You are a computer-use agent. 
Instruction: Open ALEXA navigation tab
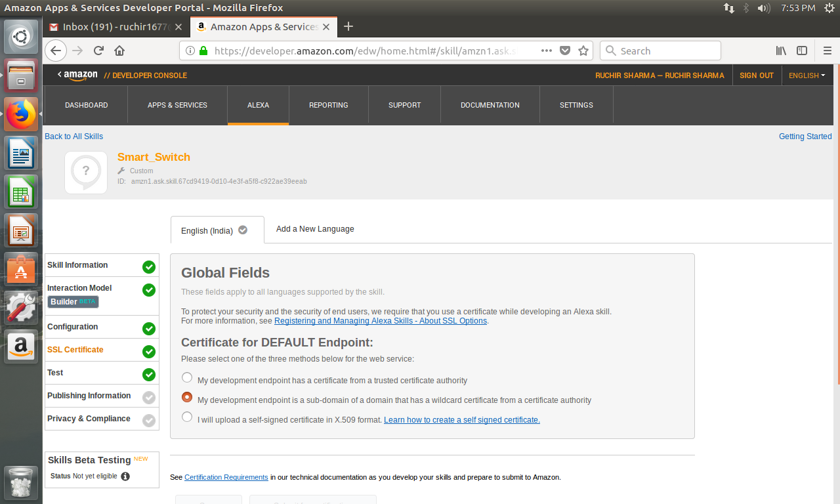pos(258,105)
